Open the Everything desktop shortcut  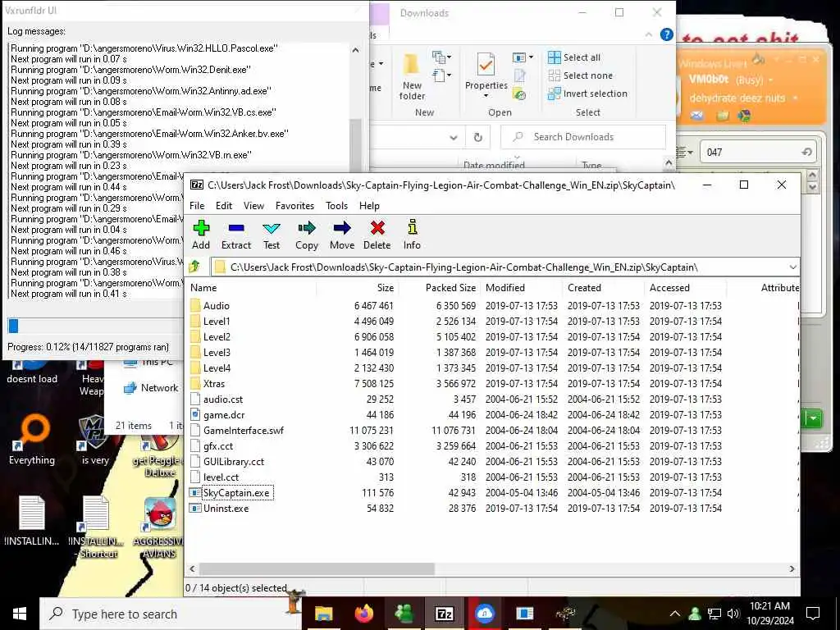pyautogui.click(x=32, y=440)
